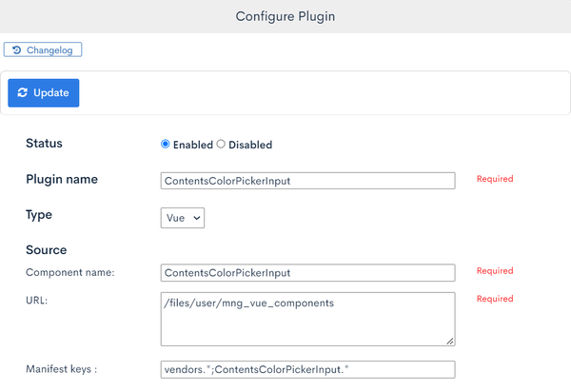The image size is (571, 392).
Task: Select the Enabled status radio button
Action: (165, 144)
